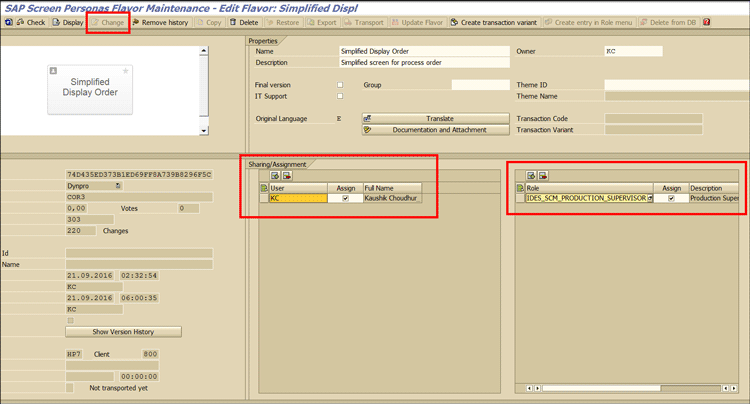The image size is (750, 404).
Task: Click the Documentation and Attachment button
Action: (x=438, y=130)
